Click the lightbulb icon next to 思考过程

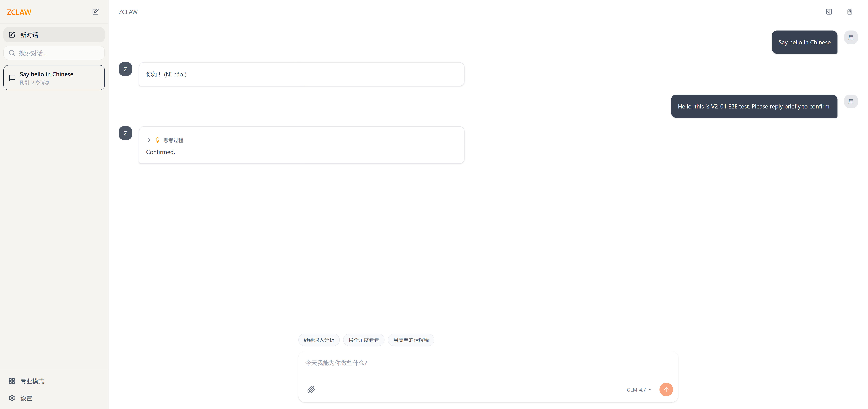(157, 140)
